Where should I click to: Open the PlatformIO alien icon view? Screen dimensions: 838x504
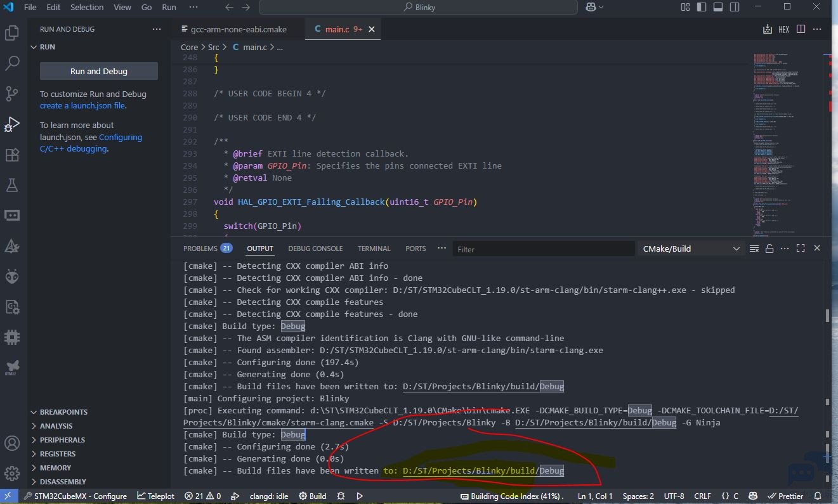click(12, 276)
